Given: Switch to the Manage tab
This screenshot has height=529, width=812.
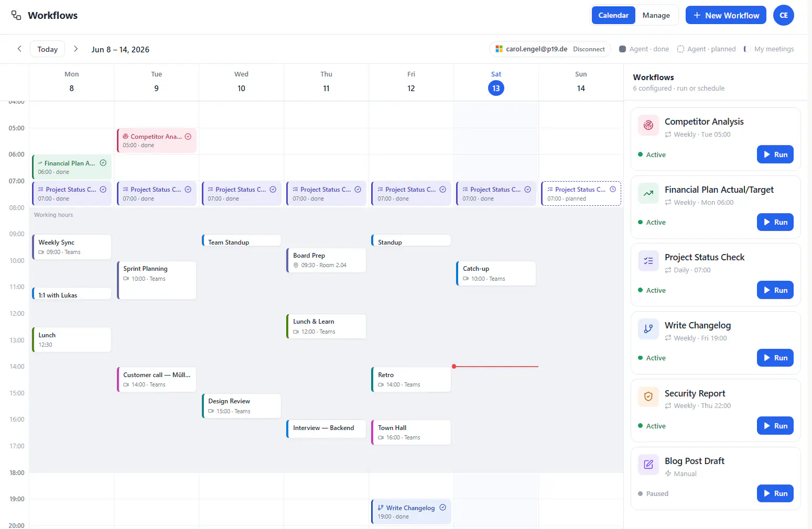Looking at the screenshot, I should click(656, 15).
